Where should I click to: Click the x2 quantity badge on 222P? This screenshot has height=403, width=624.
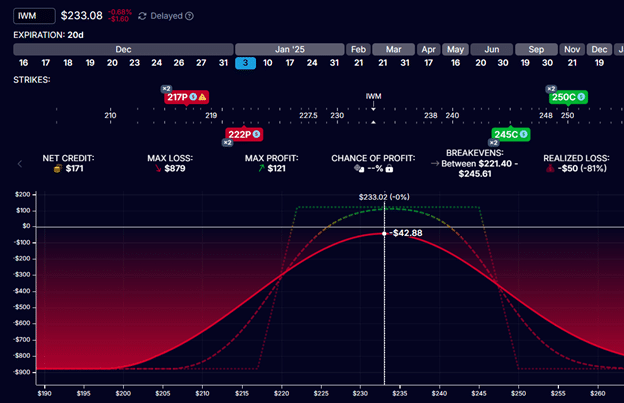click(x=227, y=143)
